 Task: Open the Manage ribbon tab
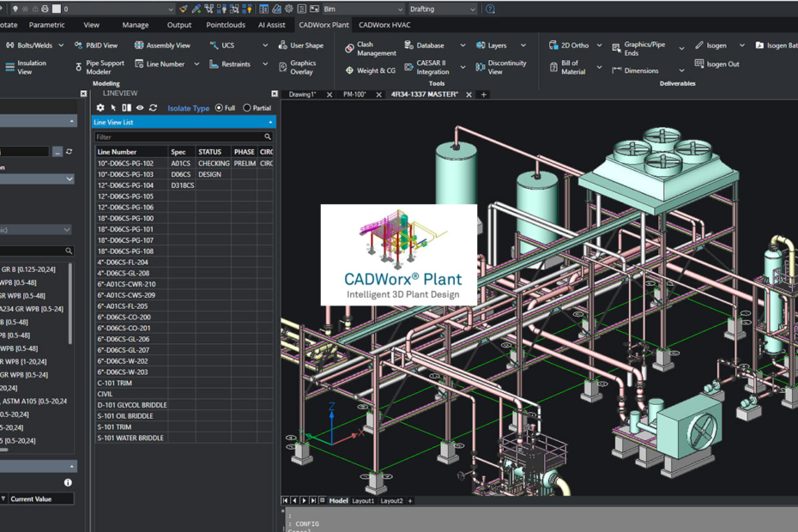point(136,25)
